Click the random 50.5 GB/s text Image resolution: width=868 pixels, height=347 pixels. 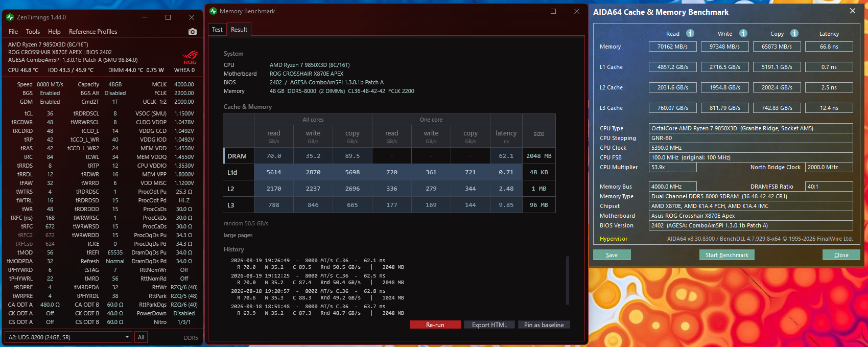pyautogui.click(x=246, y=223)
